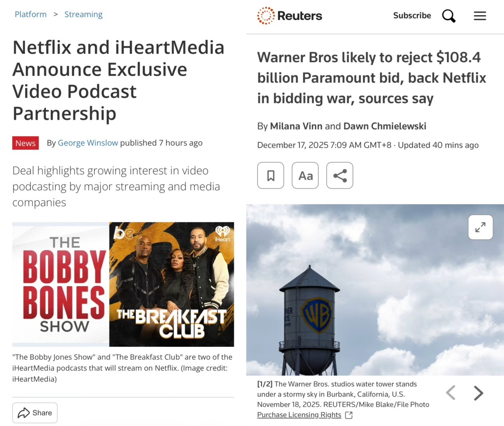The image size is (504, 426).
Task: Open the Streaming breadcrumb link
Action: click(x=83, y=14)
